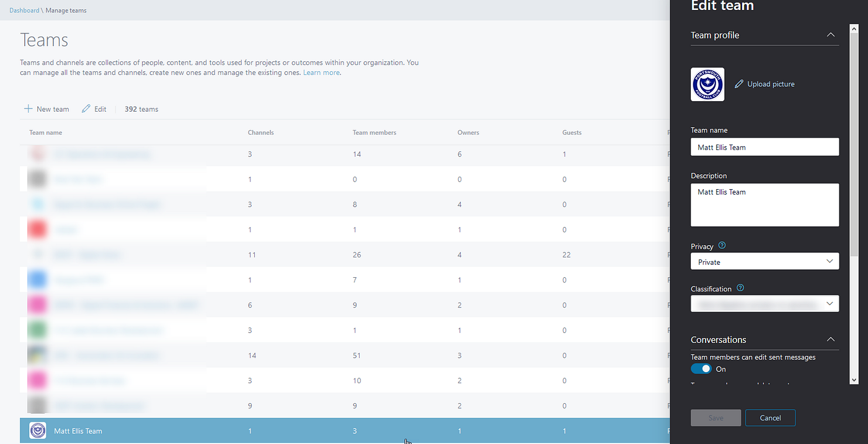Sort by the Owners column header
The height and width of the screenshot is (444, 868).
(x=468, y=133)
